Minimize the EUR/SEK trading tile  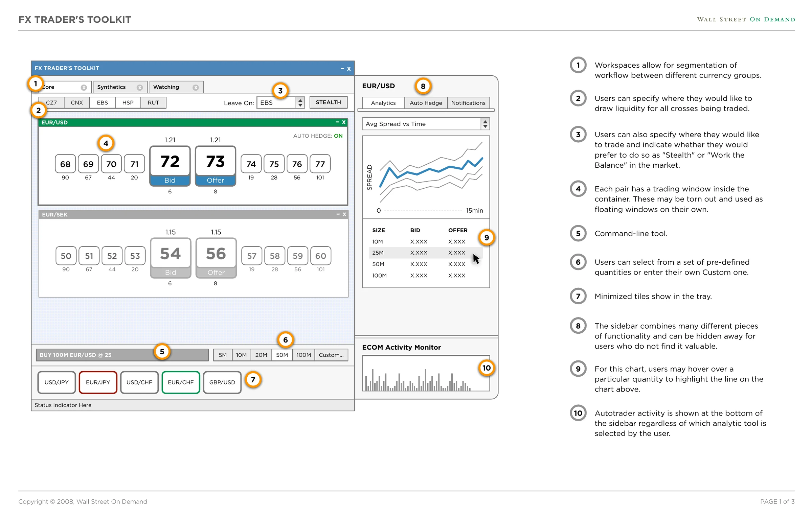click(338, 214)
